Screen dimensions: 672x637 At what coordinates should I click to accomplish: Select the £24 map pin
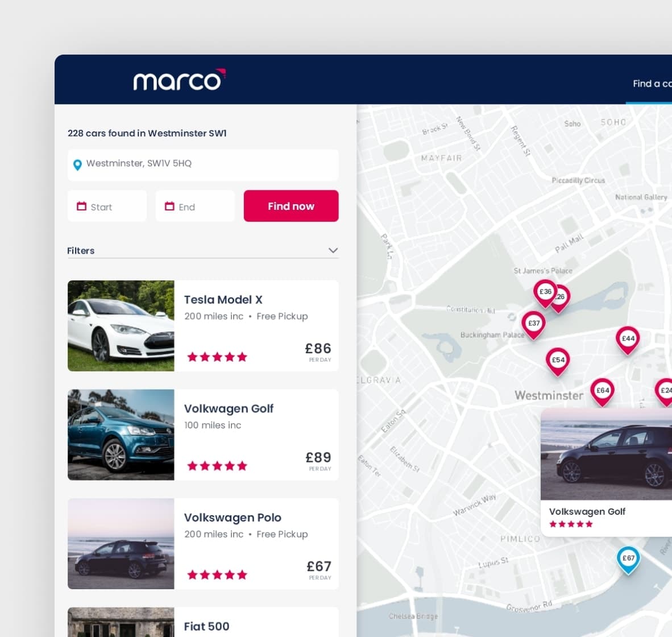(664, 391)
